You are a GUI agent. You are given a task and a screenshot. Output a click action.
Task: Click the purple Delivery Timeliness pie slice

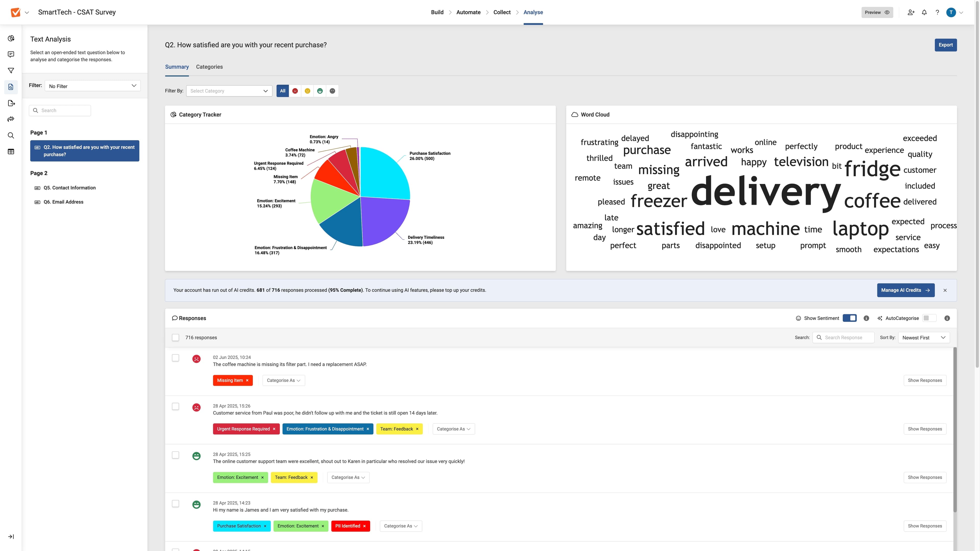click(384, 221)
